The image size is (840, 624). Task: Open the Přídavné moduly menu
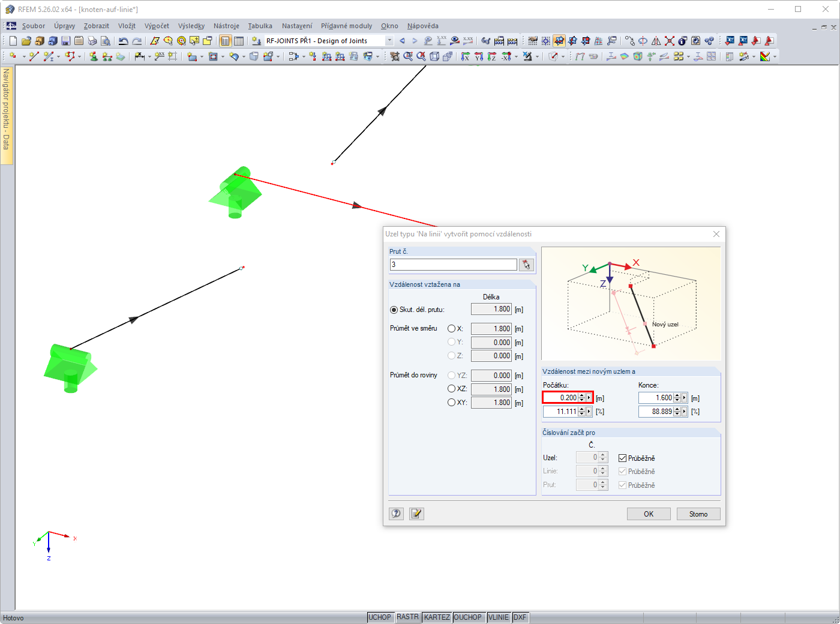pos(346,26)
